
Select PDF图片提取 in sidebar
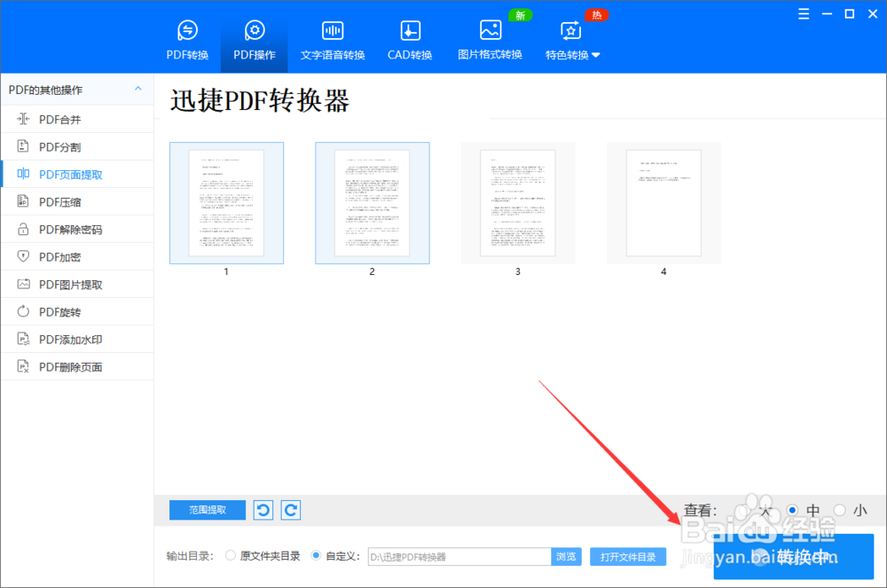click(x=77, y=285)
